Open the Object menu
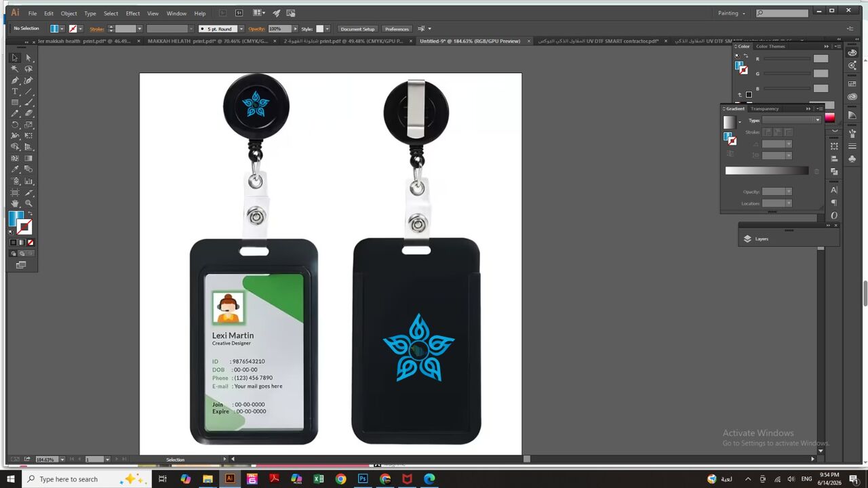868x488 pixels. point(68,14)
